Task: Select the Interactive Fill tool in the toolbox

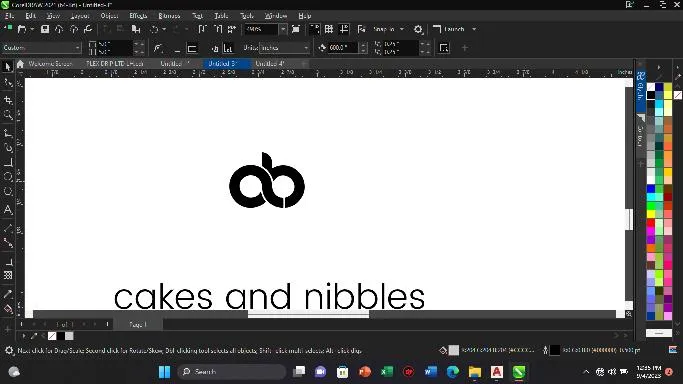Action: point(8,309)
